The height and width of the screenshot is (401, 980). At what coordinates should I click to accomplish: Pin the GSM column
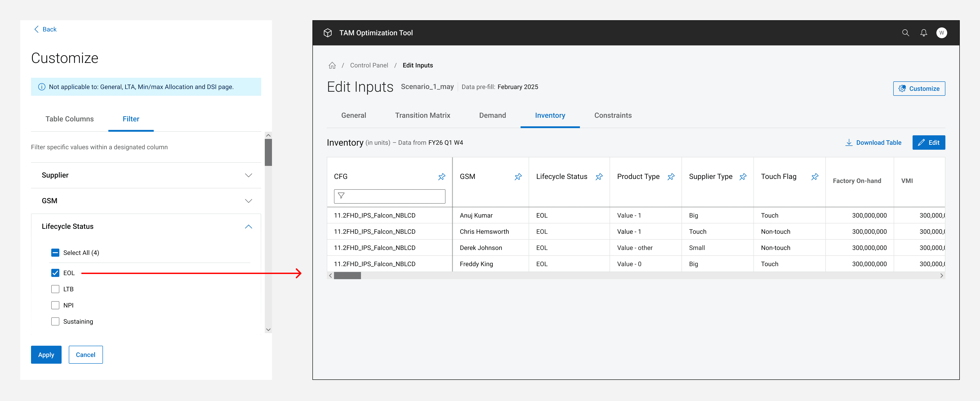pyautogui.click(x=518, y=176)
